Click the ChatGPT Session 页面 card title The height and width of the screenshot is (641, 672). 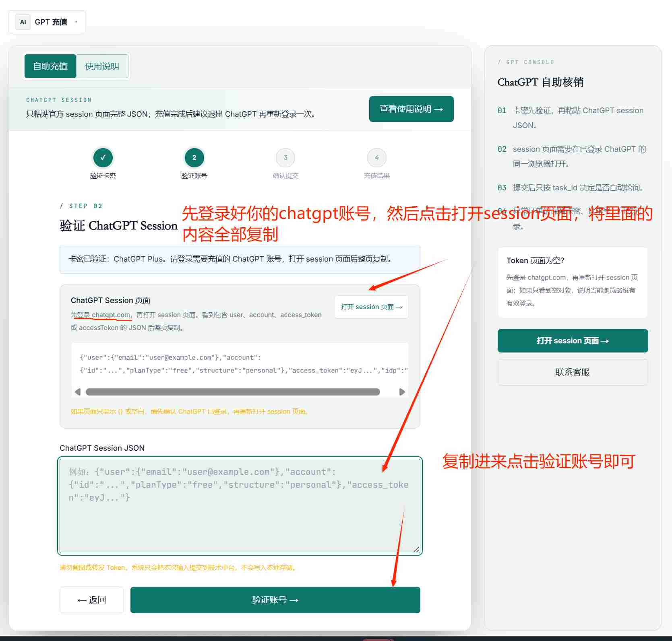tap(110, 300)
